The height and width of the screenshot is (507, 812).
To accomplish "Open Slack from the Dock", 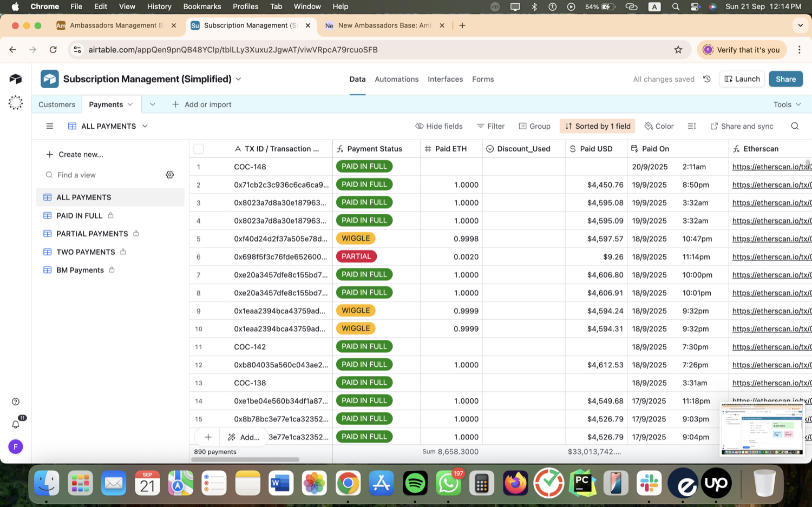I will click(x=649, y=483).
